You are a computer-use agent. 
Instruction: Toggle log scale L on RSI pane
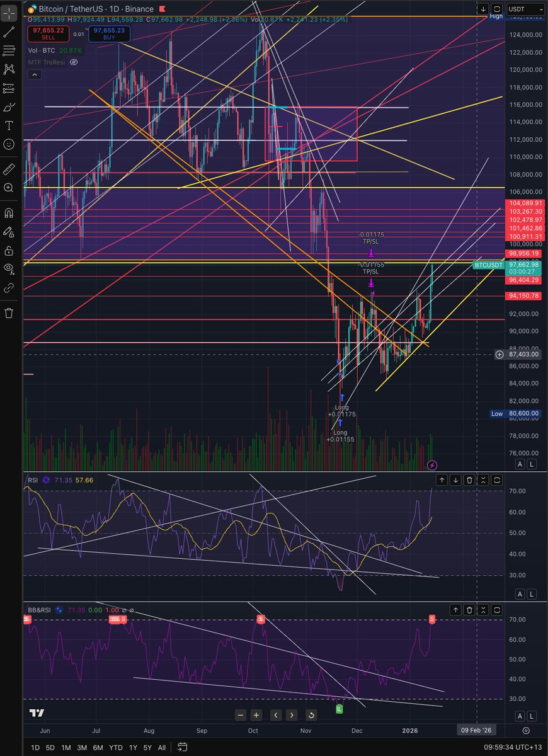click(x=532, y=594)
